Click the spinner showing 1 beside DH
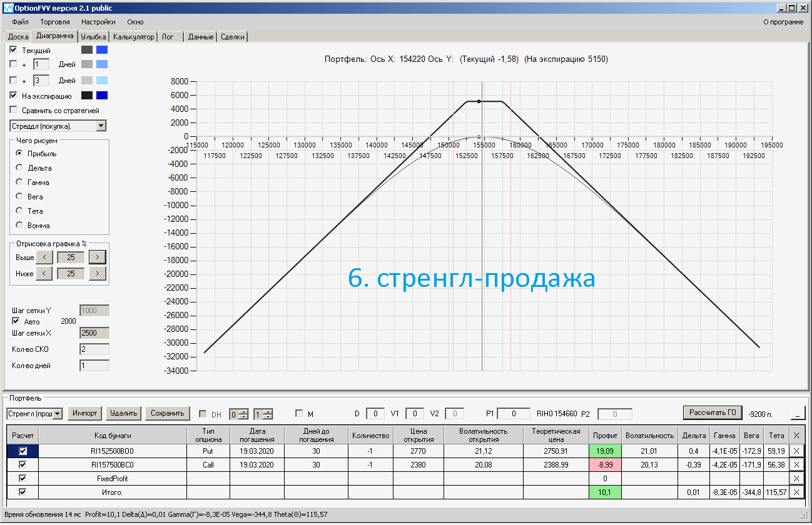Image resolution: width=812 pixels, height=525 pixels. 263,413
